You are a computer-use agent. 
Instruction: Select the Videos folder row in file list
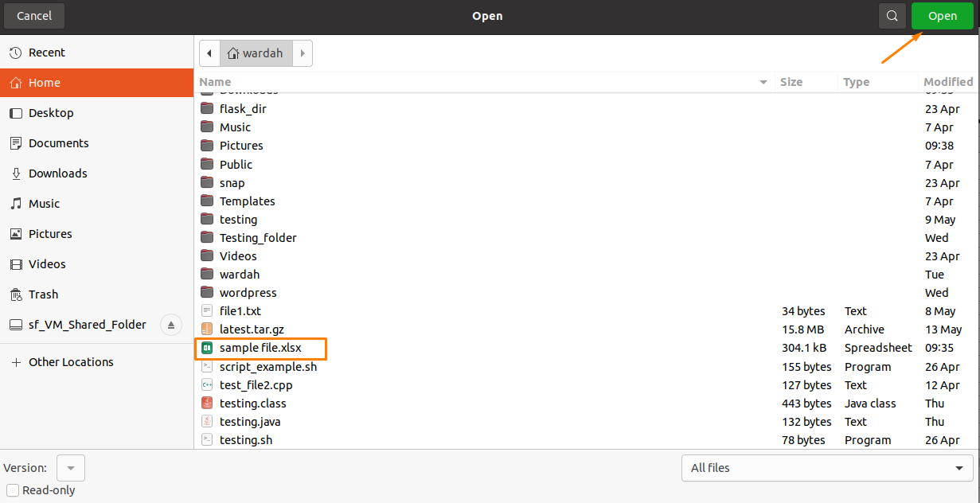(x=584, y=256)
